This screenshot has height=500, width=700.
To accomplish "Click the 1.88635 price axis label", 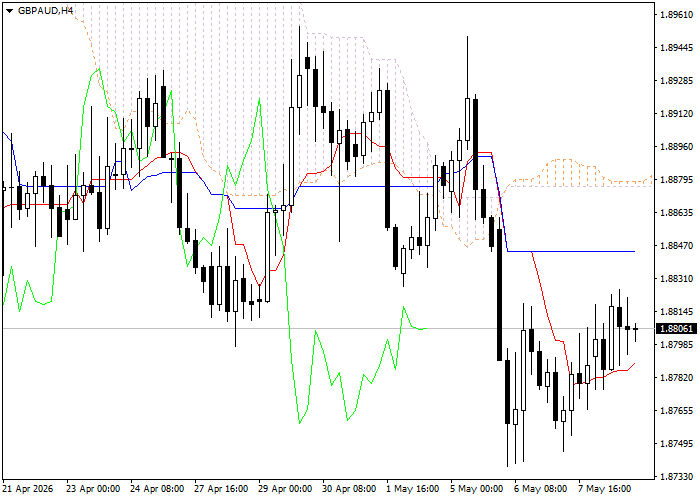I will pos(677,212).
